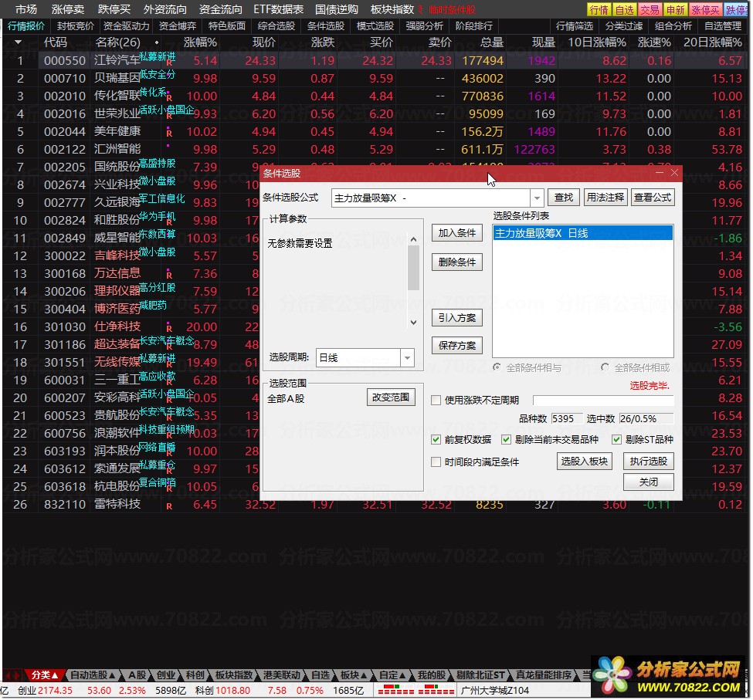Click 引入方案 button
This screenshot has width=753, height=700.
pyautogui.click(x=456, y=318)
